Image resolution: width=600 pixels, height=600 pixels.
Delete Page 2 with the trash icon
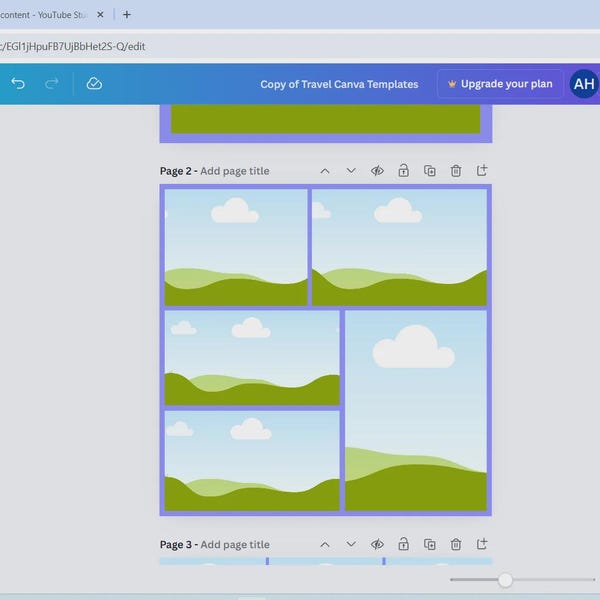point(456,171)
